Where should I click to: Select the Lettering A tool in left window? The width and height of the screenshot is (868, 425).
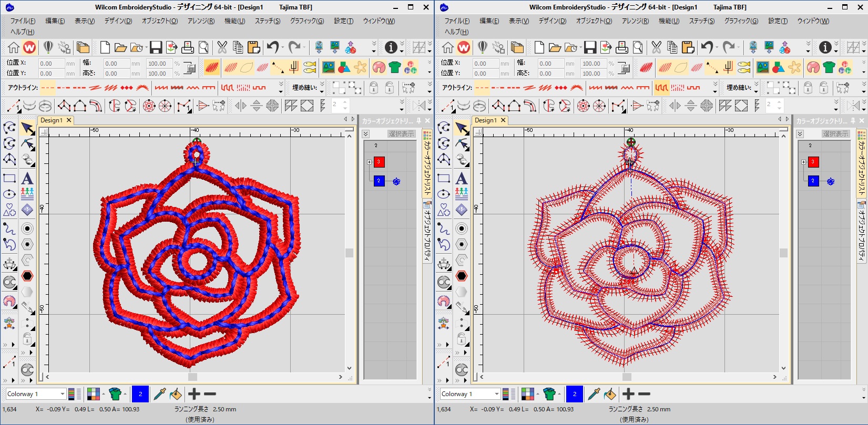point(27,178)
